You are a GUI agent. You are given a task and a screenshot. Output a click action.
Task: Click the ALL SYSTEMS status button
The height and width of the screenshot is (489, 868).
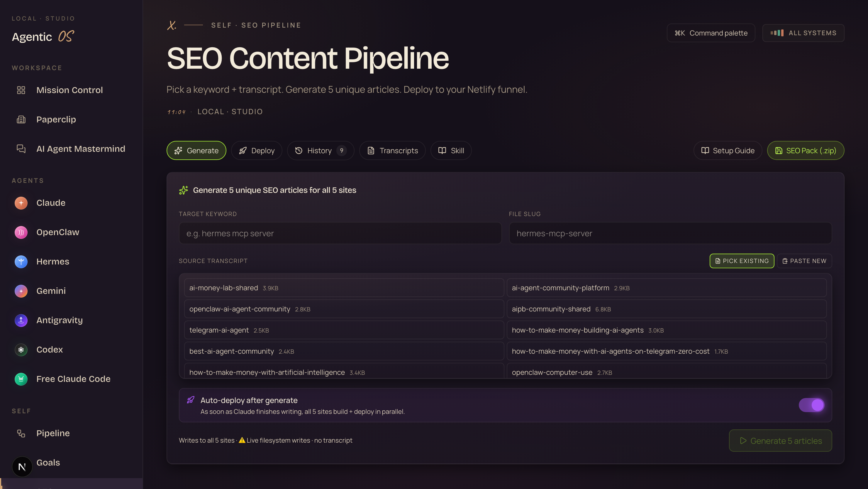[803, 33]
